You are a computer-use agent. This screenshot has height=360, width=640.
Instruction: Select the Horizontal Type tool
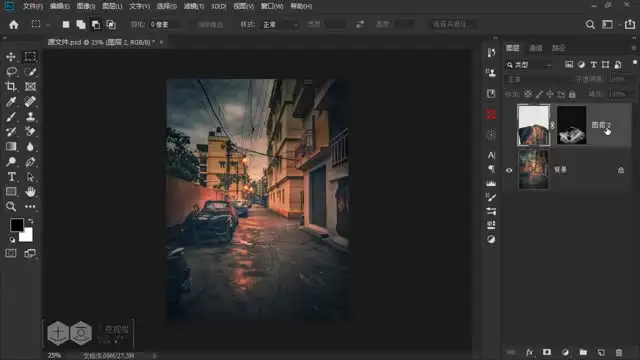11,177
